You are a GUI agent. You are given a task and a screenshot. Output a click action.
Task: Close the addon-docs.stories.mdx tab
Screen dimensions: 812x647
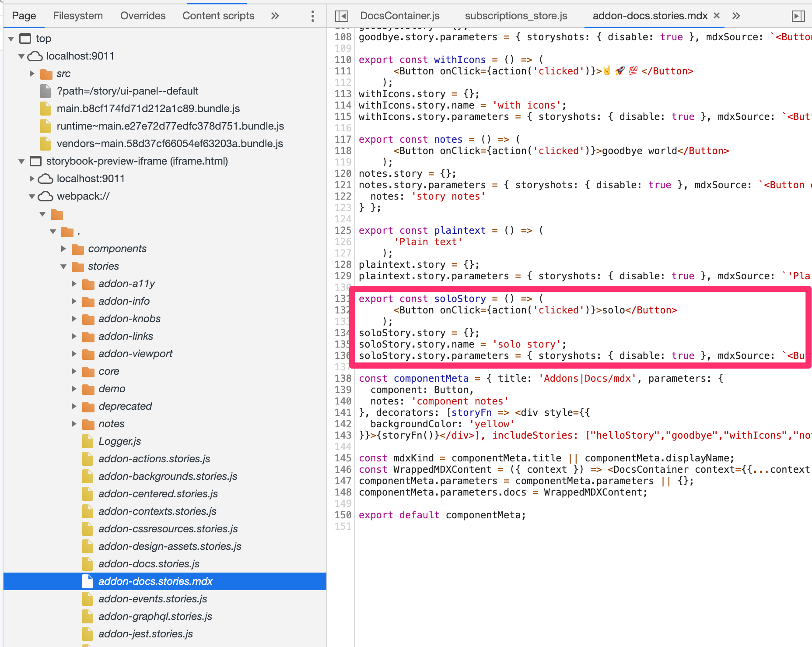tap(717, 16)
